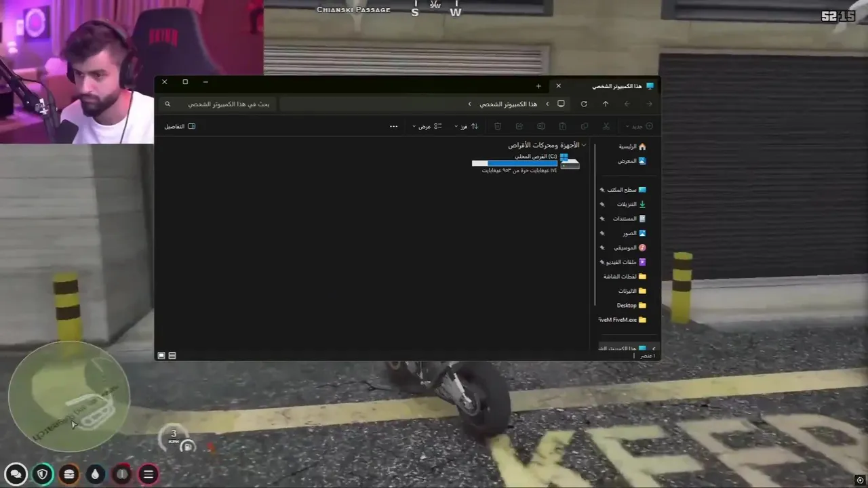
Task: Click the shield armor HUD icon
Action: [x=43, y=474]
